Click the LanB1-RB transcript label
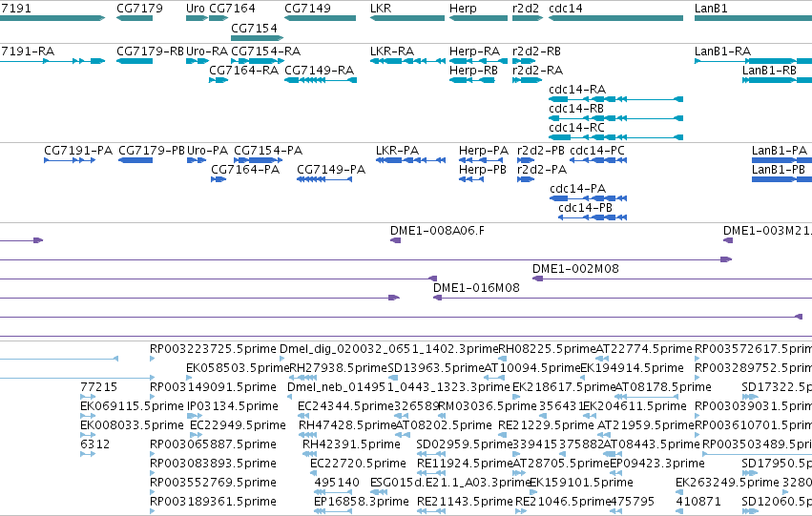This screenshot has width=812, height=516. coord(769,71)
